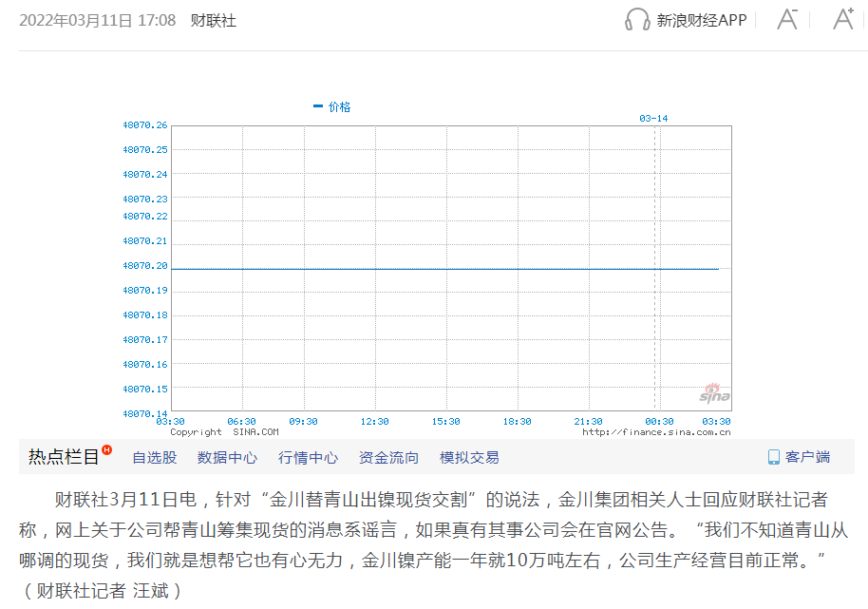Click the 热点栏目 heading

(x=64, y=457)
